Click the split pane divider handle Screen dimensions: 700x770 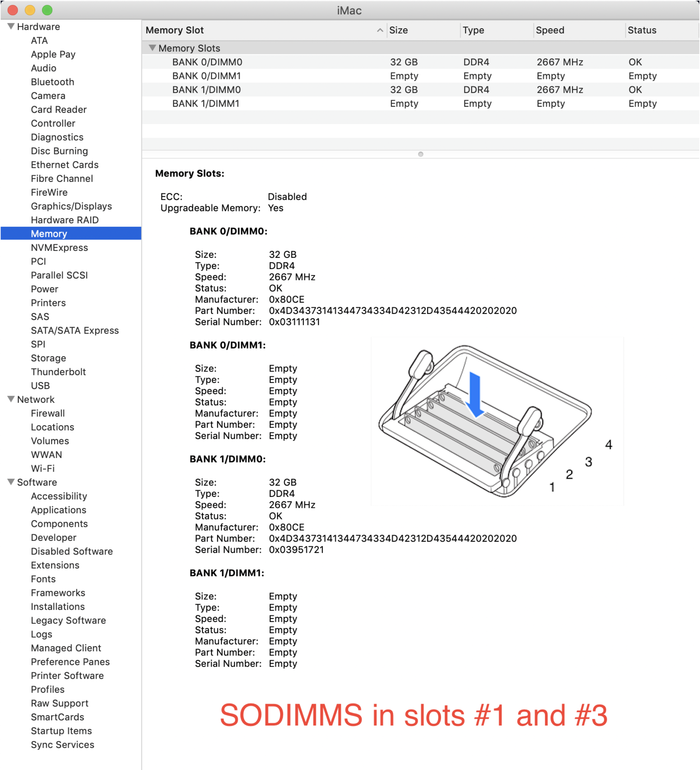click(x=421, y=154)
